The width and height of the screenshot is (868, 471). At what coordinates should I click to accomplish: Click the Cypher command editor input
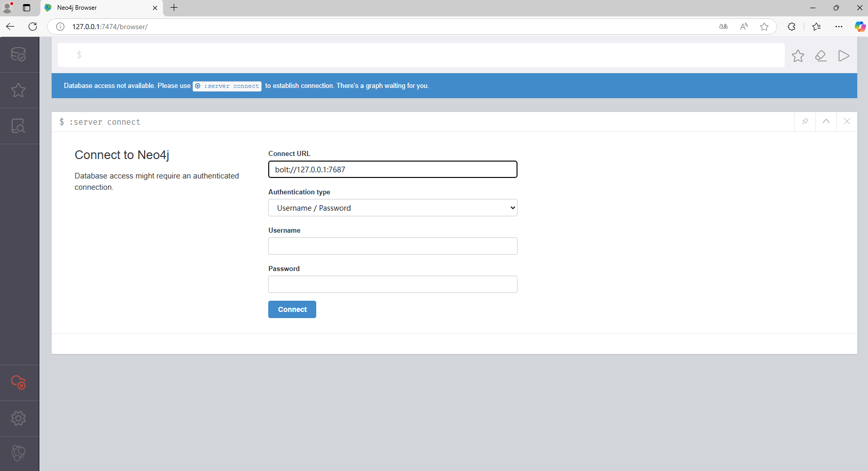(x=421, y=55)
